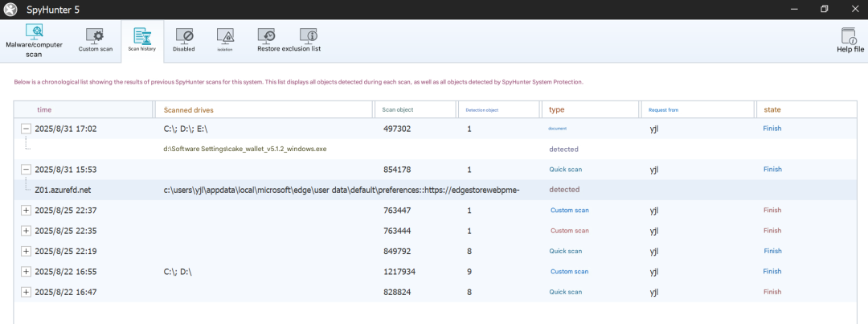The height and width of the screenshot is (324, 868).
Task: Click scan object count 828824
Action: pyautogui.click(x=397, y=292)
